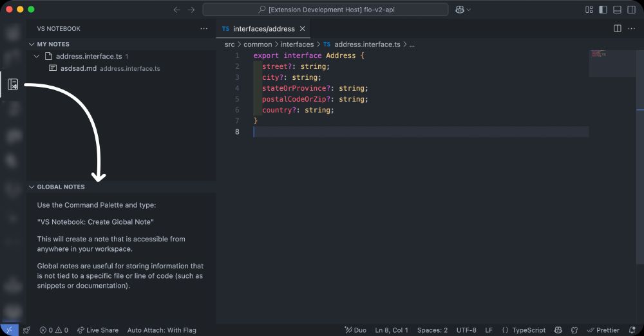Open the VS Notebook activity bar icon

point(13,84)
